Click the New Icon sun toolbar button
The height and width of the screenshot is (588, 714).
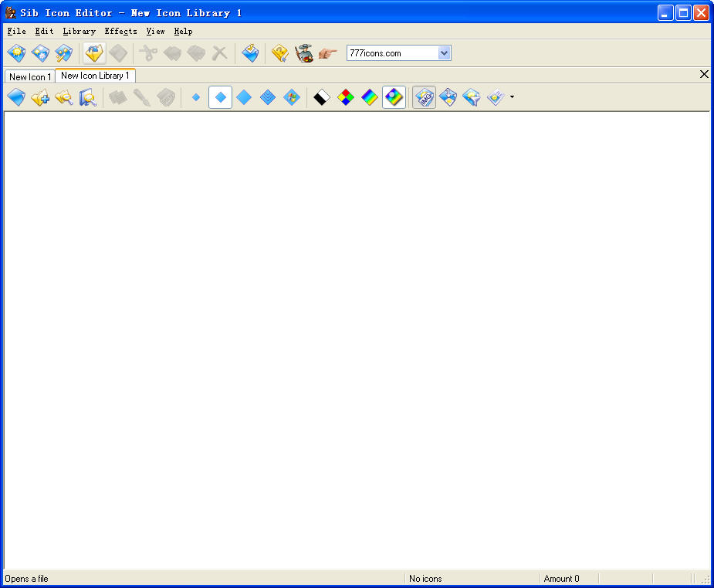[x=16, y=53]
